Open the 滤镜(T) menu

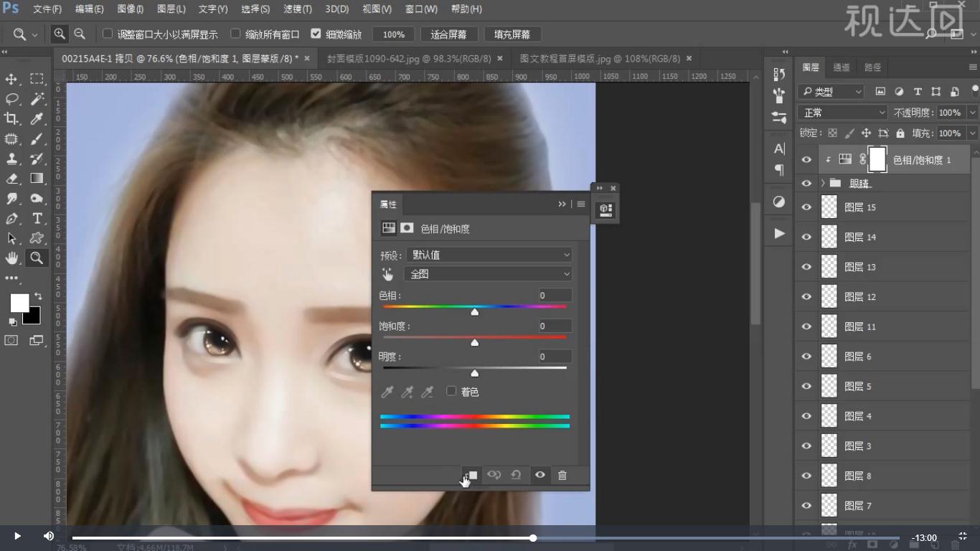(298, 9)
